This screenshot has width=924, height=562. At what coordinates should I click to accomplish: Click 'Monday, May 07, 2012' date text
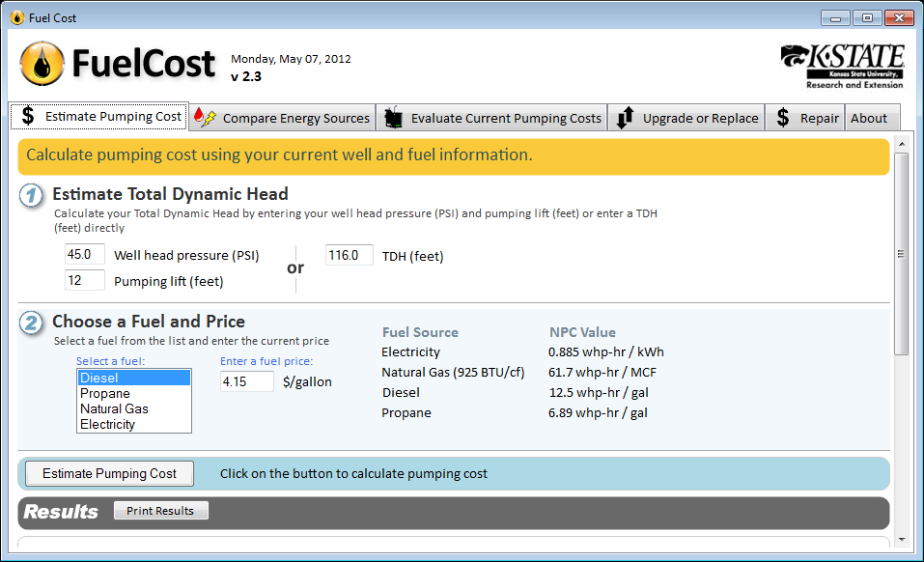coord(292,59)
